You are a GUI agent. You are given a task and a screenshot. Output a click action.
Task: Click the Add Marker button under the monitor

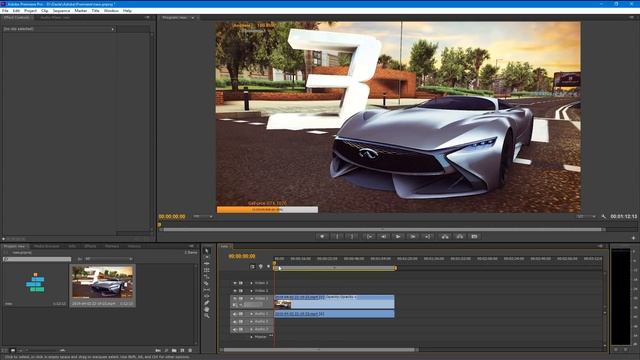point(322,236)
